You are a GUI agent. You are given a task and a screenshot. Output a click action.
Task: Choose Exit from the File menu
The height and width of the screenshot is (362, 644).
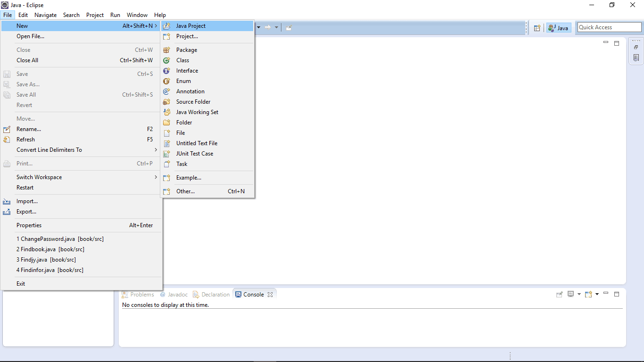82,284
